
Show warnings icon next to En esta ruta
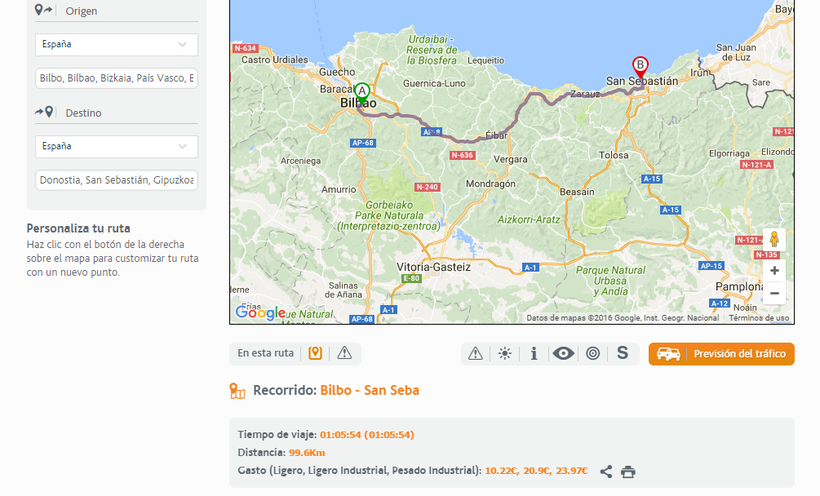(345, 353)
